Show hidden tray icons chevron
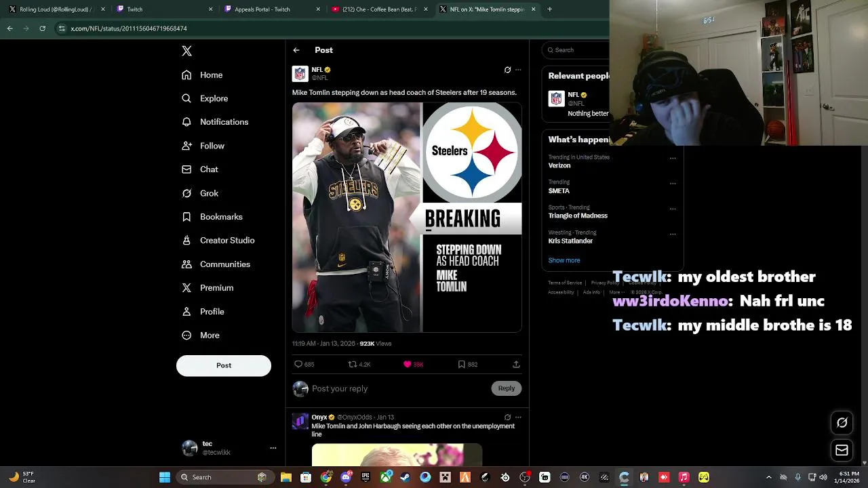The height and width of the screenshot is (488, 868). coord(768,477)
